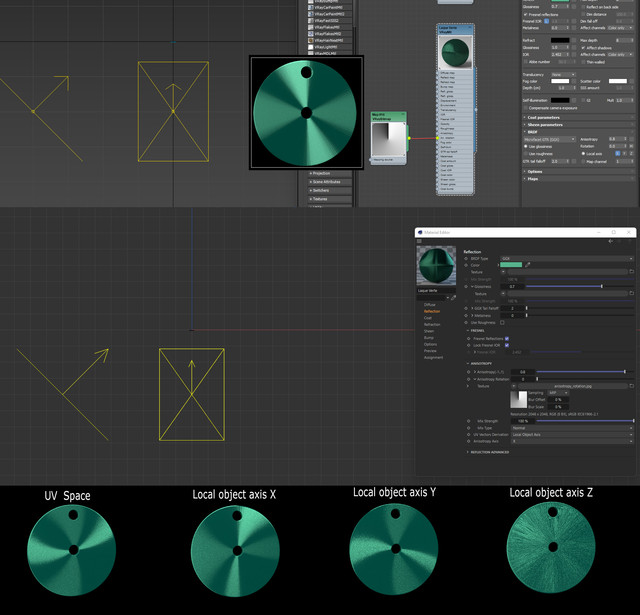Image resolution: width=640 pixels, height=615 pixels.
Task: Click the VRayBitmap node output socket
Action: (409, 138)
